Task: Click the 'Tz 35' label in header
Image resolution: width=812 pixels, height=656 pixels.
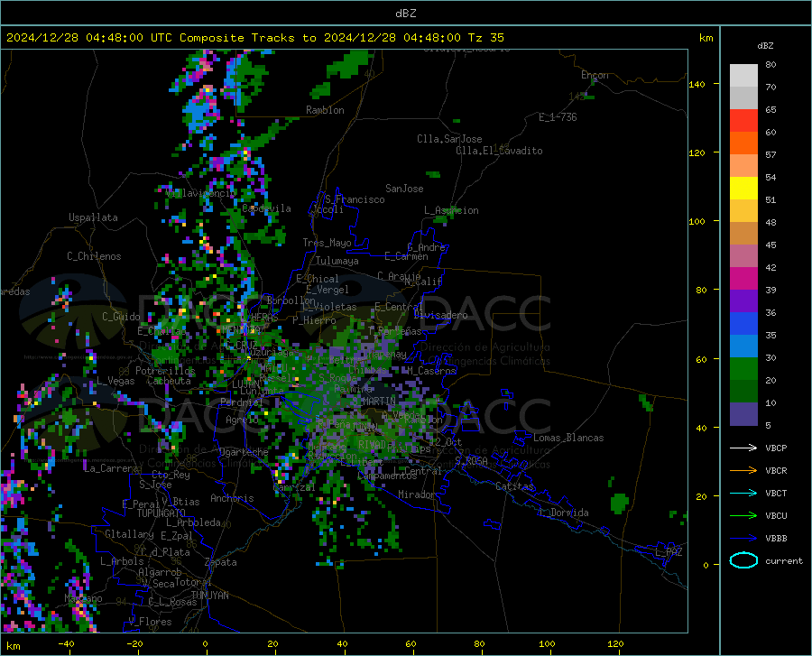Action: click(x=485, y=38)
